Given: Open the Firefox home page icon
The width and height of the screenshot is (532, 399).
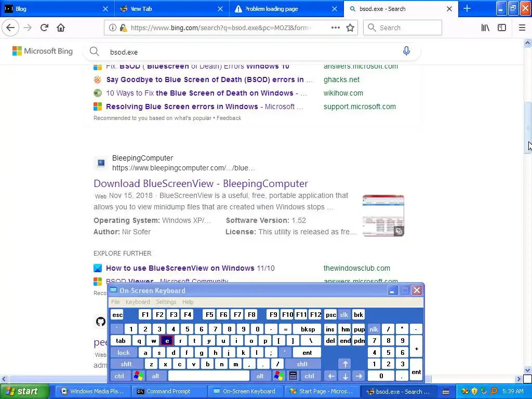Looking at the screenshot, I should (x=61, y=28).
